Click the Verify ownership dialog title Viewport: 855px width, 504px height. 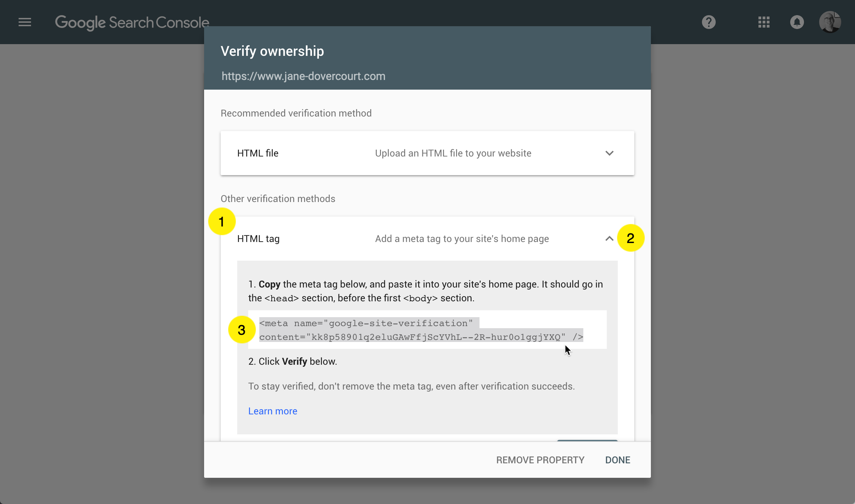[272, 51]
